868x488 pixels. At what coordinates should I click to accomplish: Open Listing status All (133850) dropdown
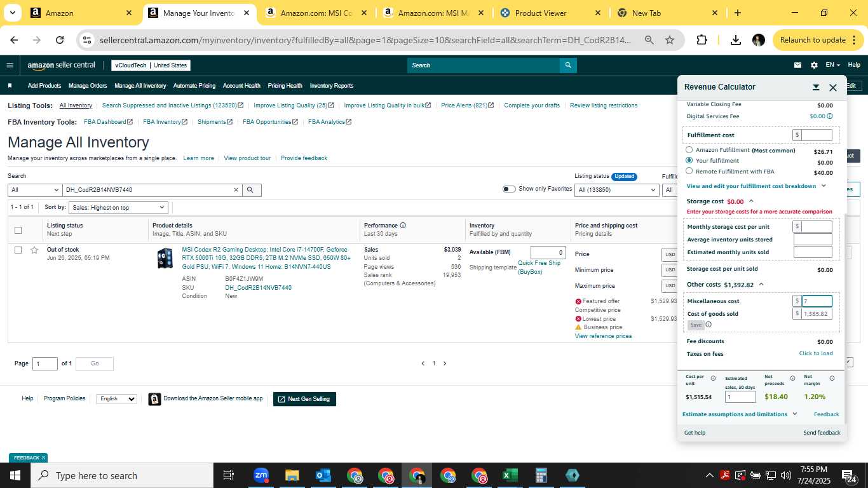(x=616, y=190)
